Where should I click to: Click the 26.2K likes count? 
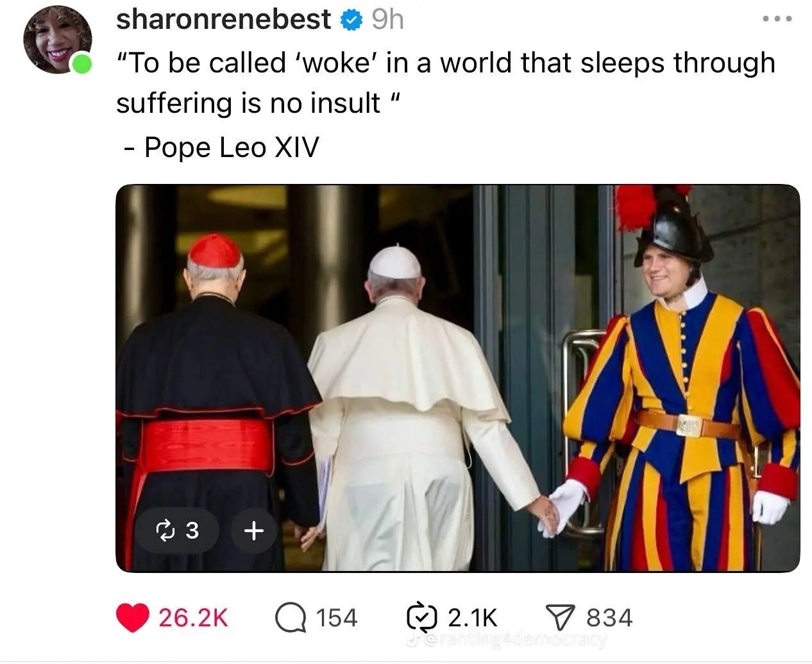tap(193, 618)
